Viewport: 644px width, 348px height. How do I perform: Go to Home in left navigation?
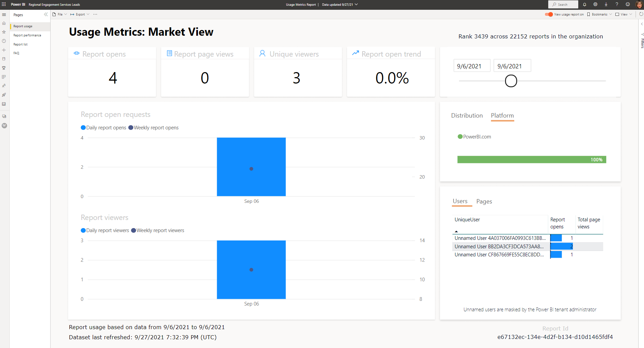4,23
